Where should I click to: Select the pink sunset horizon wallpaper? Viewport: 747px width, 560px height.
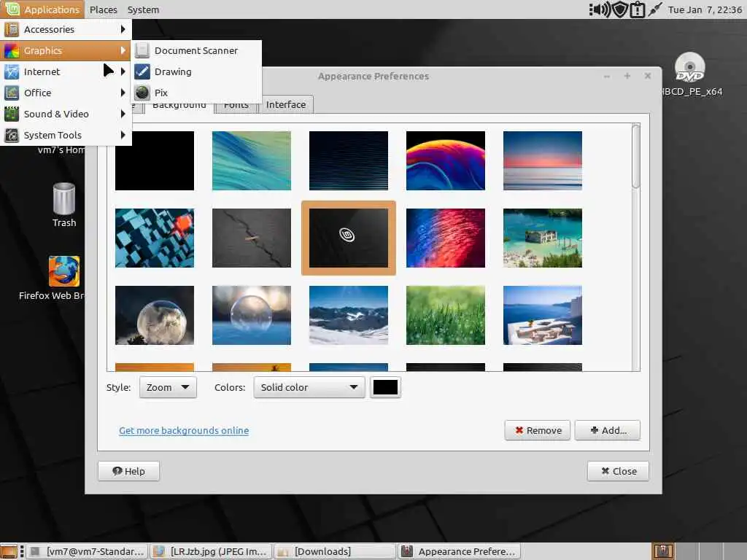click(543, 160)
